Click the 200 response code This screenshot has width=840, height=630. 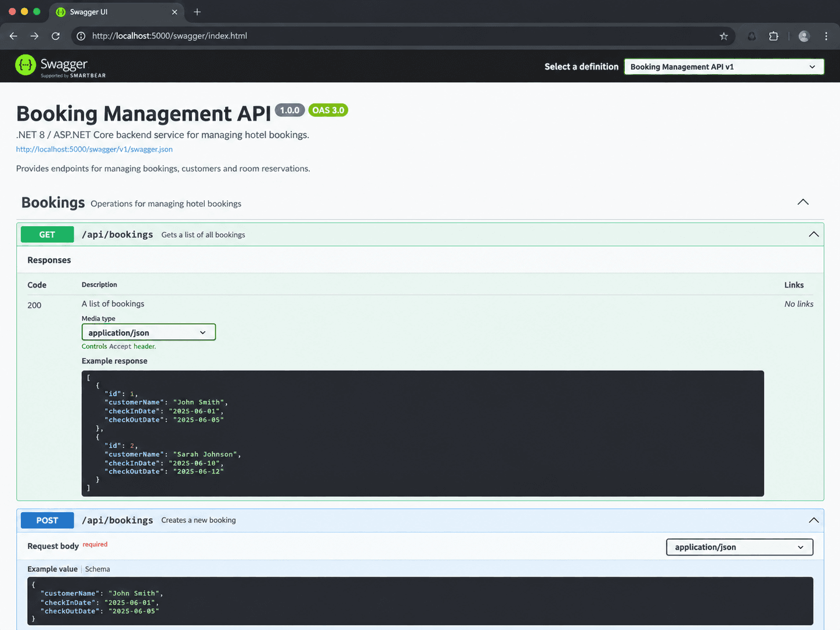tap(34, 305)
